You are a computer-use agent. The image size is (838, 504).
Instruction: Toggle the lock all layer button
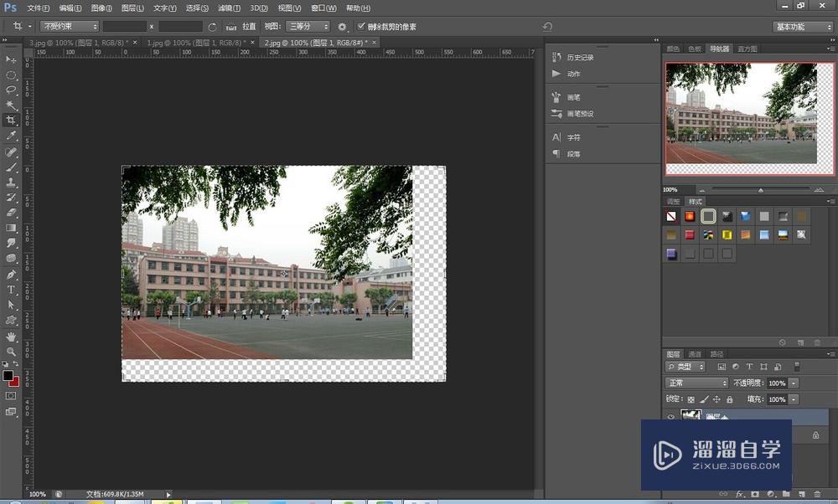click(x=730, y=399)
